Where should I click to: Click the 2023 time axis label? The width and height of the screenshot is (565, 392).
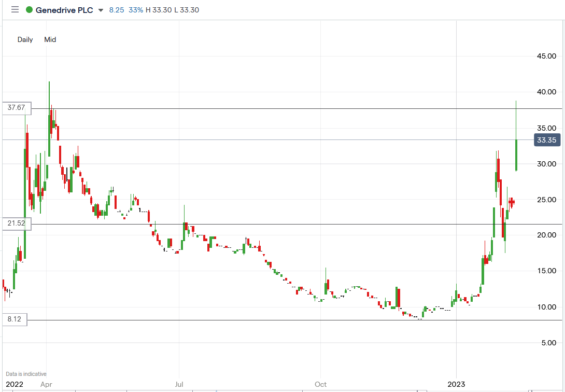point(457,384)
